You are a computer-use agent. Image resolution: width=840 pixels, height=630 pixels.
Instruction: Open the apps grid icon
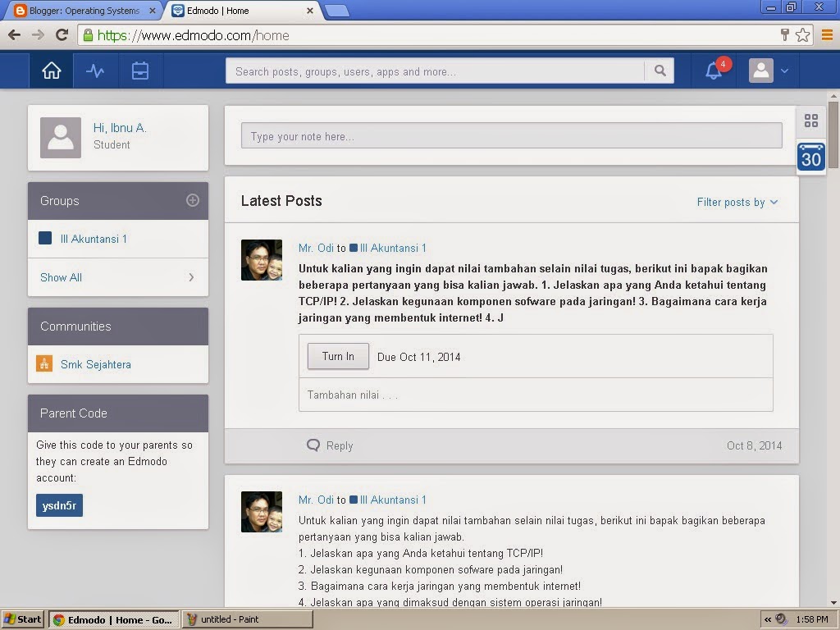pos(811,121)
